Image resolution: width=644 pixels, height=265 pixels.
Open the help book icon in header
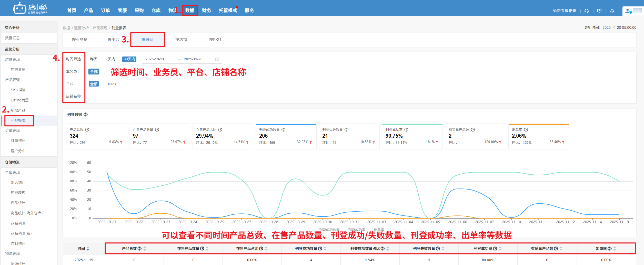click(599, 11)
